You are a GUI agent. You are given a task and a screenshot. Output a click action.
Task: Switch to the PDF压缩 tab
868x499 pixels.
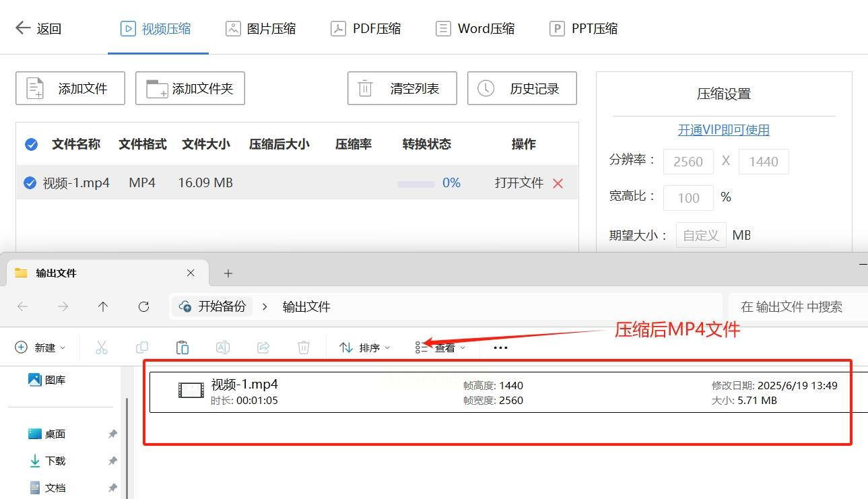[x=366, y=28]
